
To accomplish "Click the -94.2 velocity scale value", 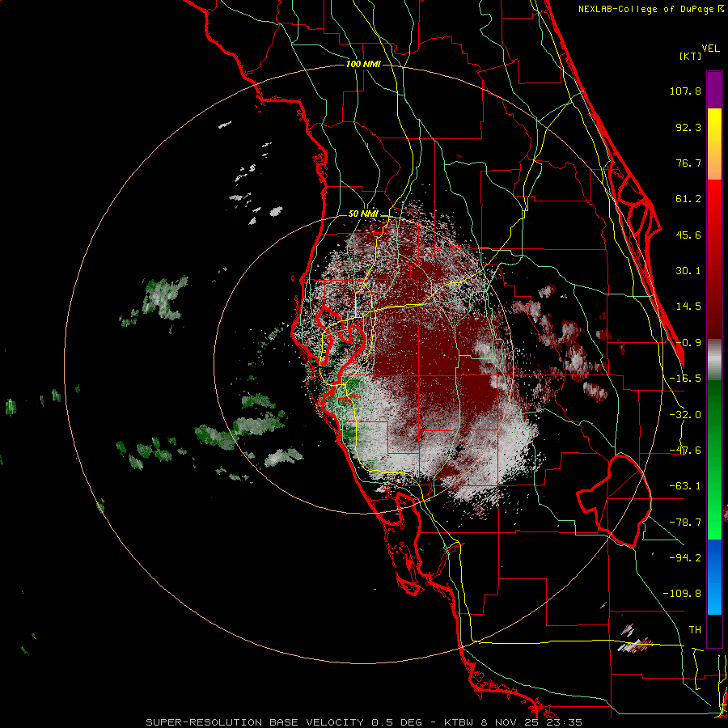I will click(x=685, y=558).
